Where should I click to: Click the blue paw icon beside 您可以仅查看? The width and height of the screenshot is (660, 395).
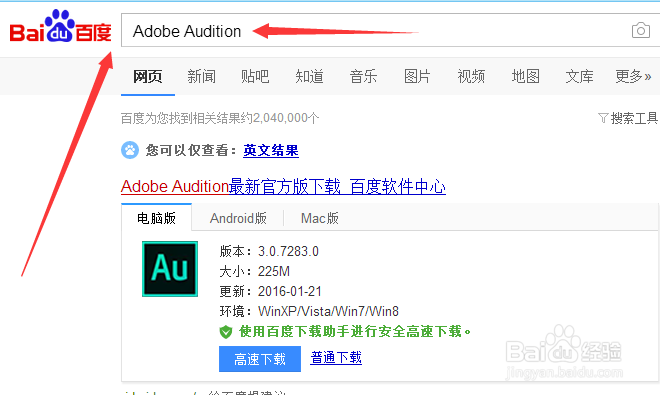130,150
